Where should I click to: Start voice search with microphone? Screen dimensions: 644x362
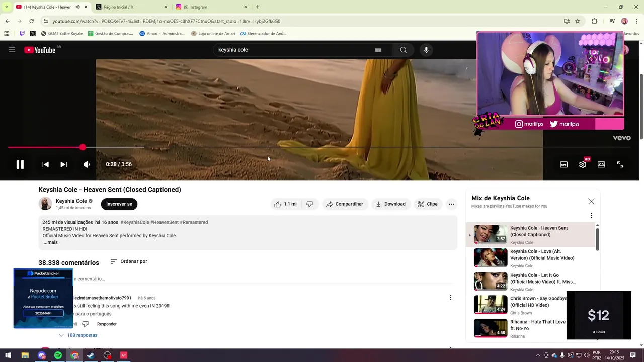(x=426, y=50)
